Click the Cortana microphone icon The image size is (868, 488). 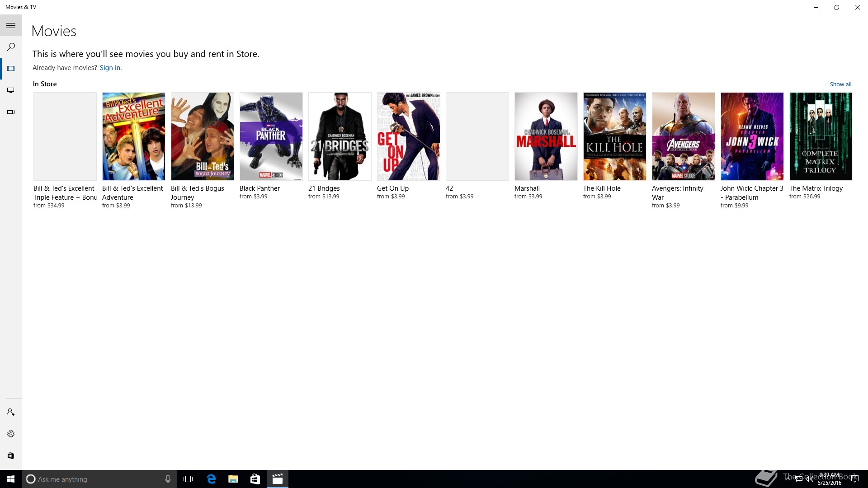coord(168,479)
